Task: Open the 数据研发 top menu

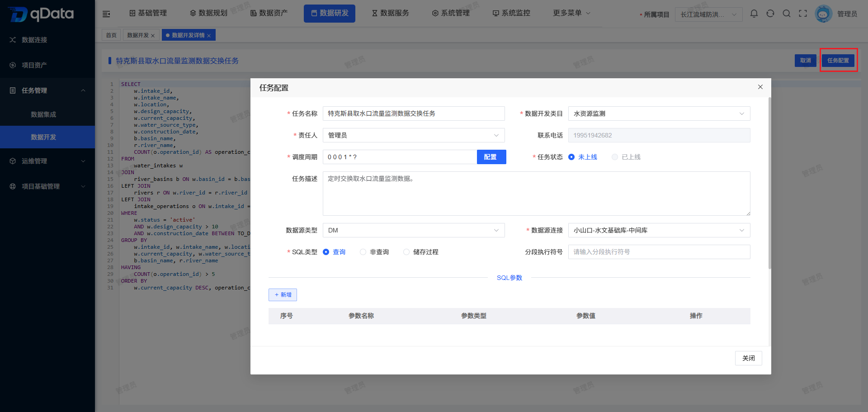Action: tap(330, 13)
